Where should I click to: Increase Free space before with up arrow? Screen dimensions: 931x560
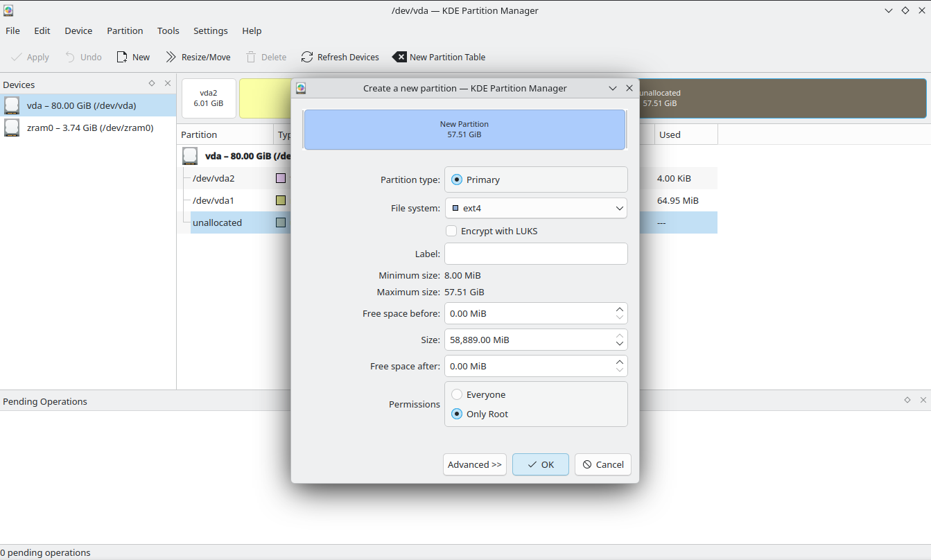coord(620,309)
